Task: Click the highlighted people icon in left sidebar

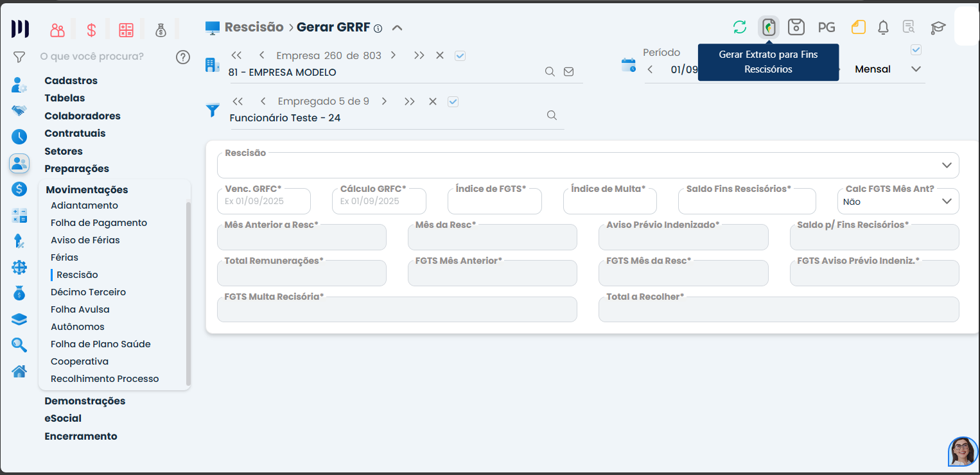Action: (x=19, y=163)
